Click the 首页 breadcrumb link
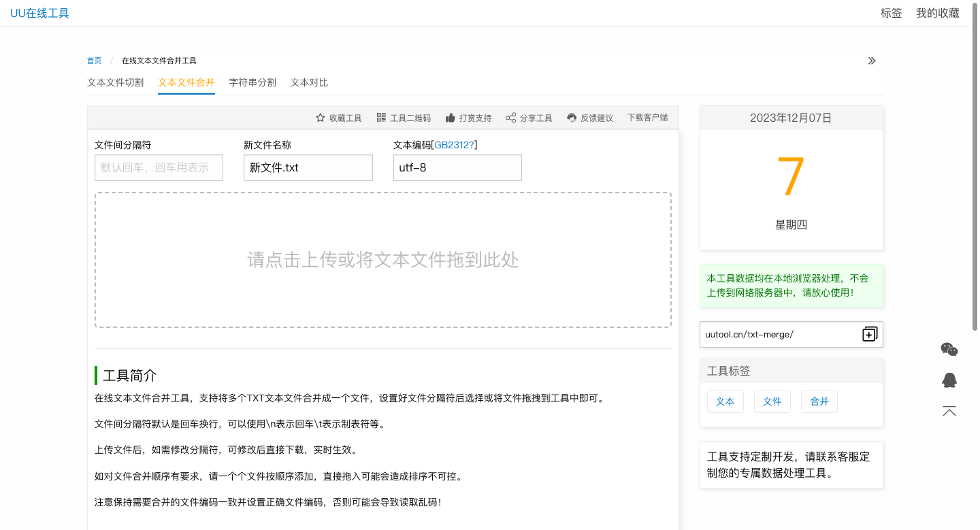Screen dimensions: 980x530 (94, 61)
